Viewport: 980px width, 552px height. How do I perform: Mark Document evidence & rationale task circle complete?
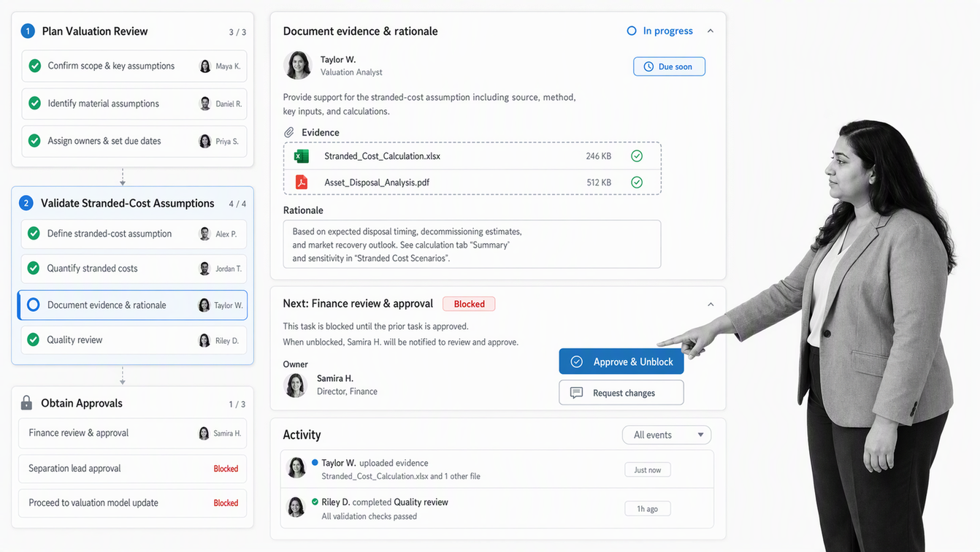click(x=34, y=305)
